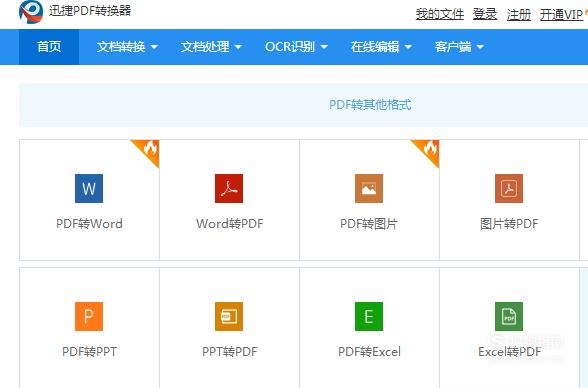Open the 开通VIP link
Viewport: 588px width, 388px height.
[561, 14]
